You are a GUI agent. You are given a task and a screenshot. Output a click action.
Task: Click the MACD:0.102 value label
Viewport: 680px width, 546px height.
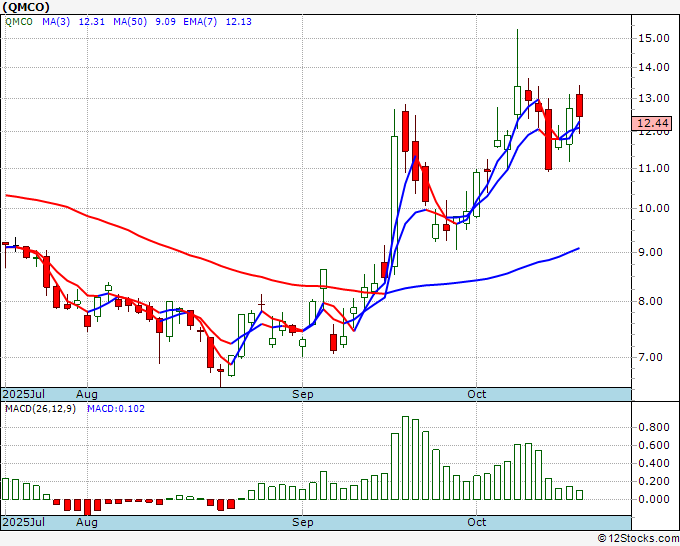[116, 408]
